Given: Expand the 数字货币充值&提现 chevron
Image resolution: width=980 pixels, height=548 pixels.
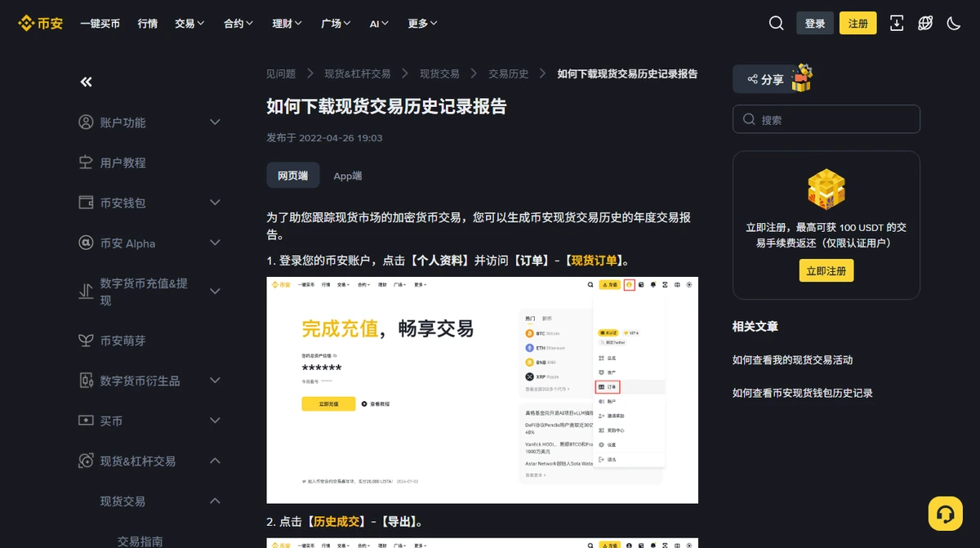Looking at the screenshot, I should point(215,291).
